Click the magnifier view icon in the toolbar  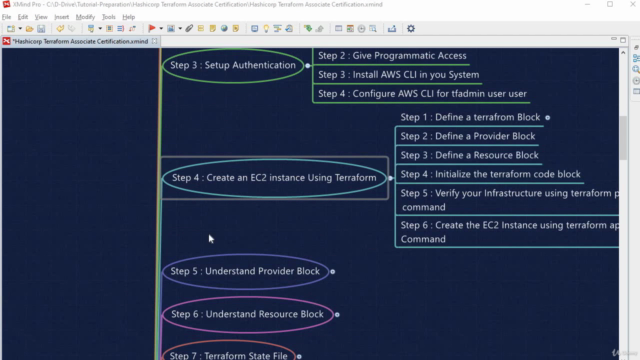373,29
